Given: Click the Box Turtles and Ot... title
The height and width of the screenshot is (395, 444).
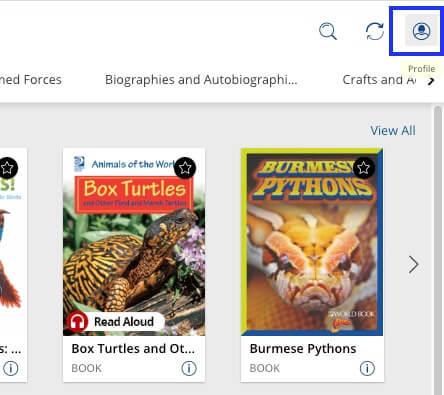Looking at the screenshot, I should (x=133, y=349).
